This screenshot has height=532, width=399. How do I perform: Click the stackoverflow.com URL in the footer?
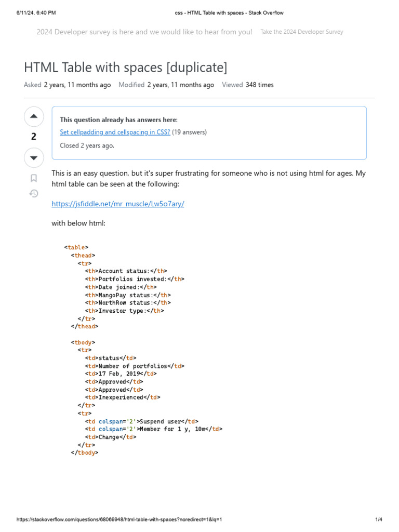click(x=119, y=520)
